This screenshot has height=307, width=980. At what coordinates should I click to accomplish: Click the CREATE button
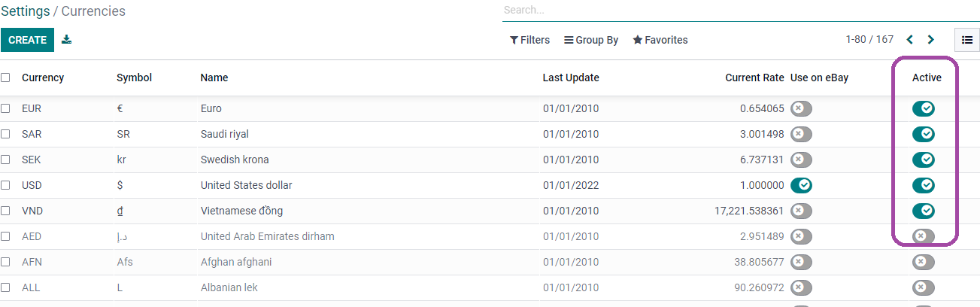click(27, 40)
